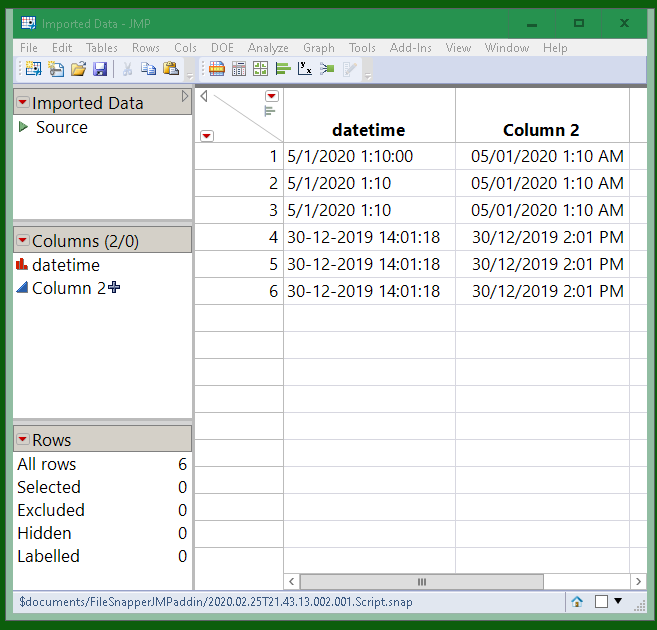Toggle the checkbox in the status bar
The image size is (657, 630).
[601, 602]
